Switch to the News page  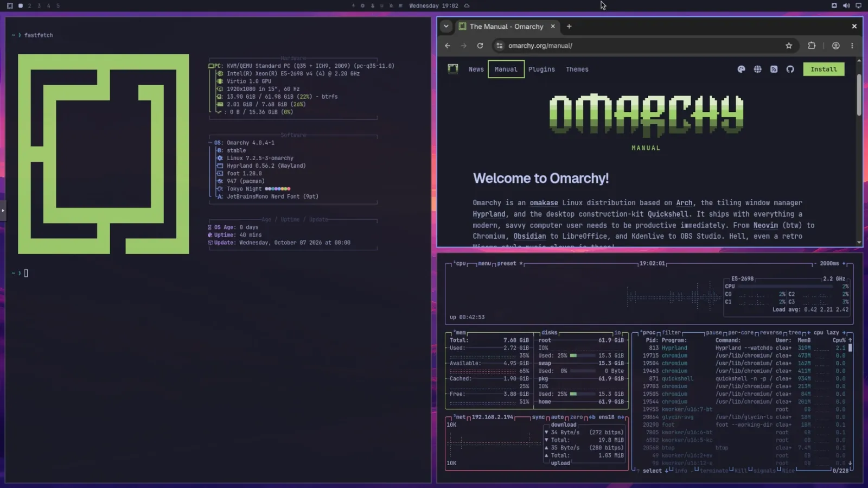pos(476,69)
